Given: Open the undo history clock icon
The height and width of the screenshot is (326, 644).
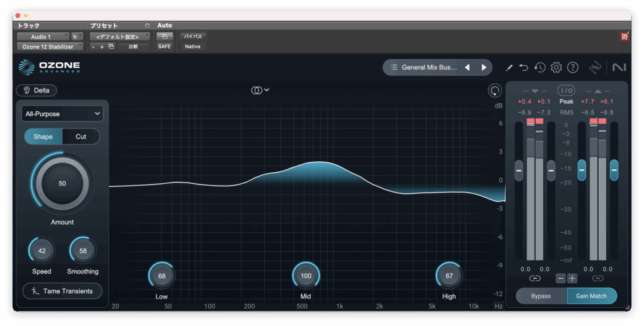Looking at the screenshot, I should 540,67.
